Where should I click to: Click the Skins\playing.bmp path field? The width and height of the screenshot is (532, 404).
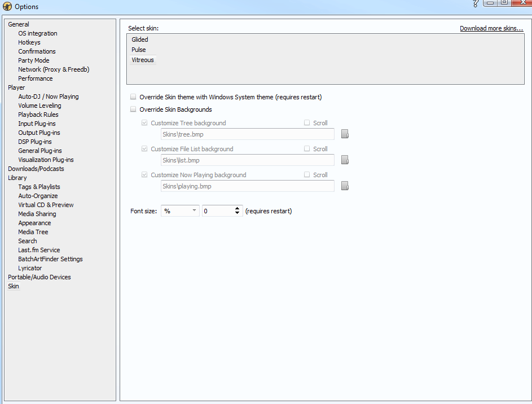(x=247, y=186)
